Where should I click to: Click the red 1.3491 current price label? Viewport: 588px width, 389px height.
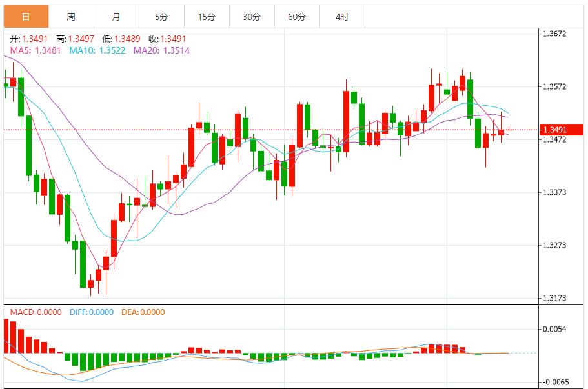point(562,130)
